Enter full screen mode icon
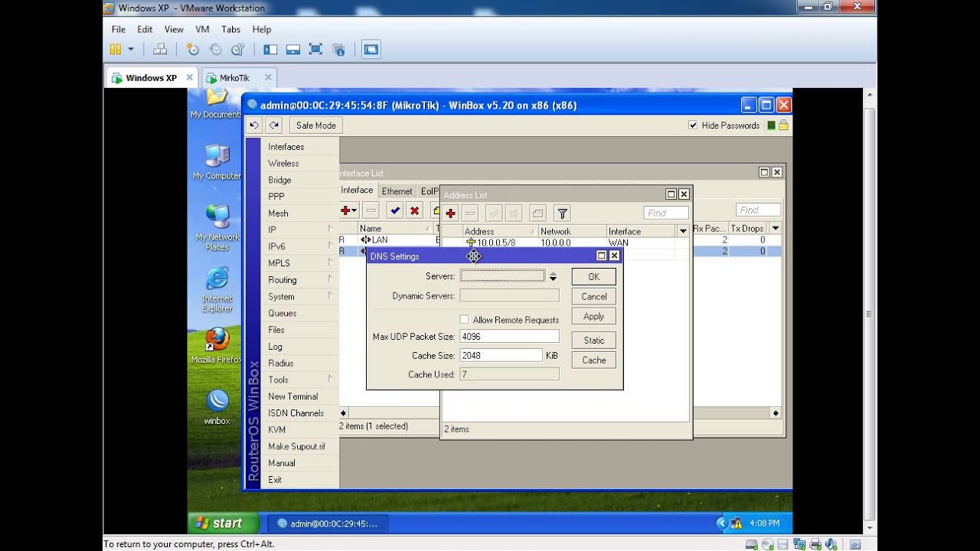 (x=315, y=49)
